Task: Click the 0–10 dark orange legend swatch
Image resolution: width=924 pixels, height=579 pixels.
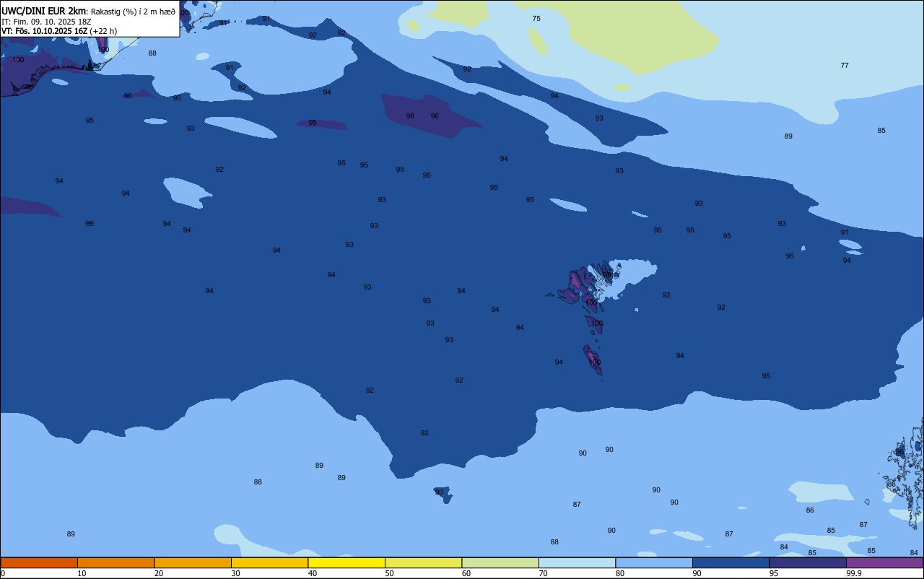Action: [x=39, y=562]
